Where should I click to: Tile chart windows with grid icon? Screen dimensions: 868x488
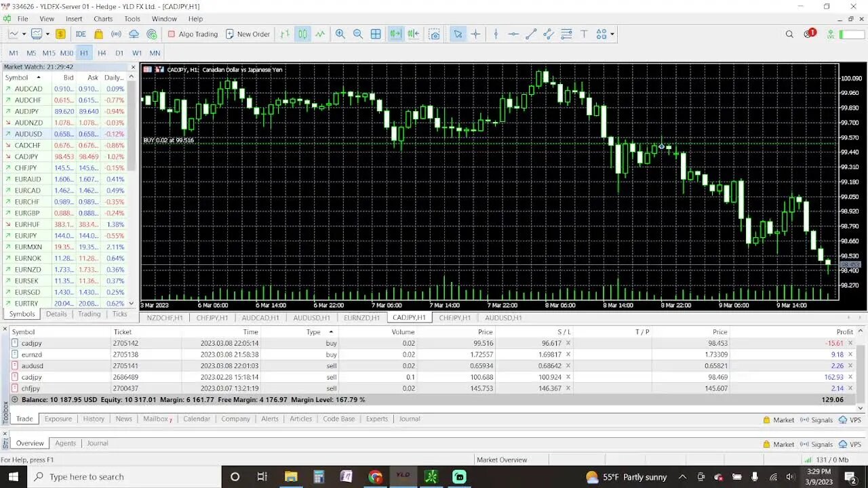[x=376, y=34]
